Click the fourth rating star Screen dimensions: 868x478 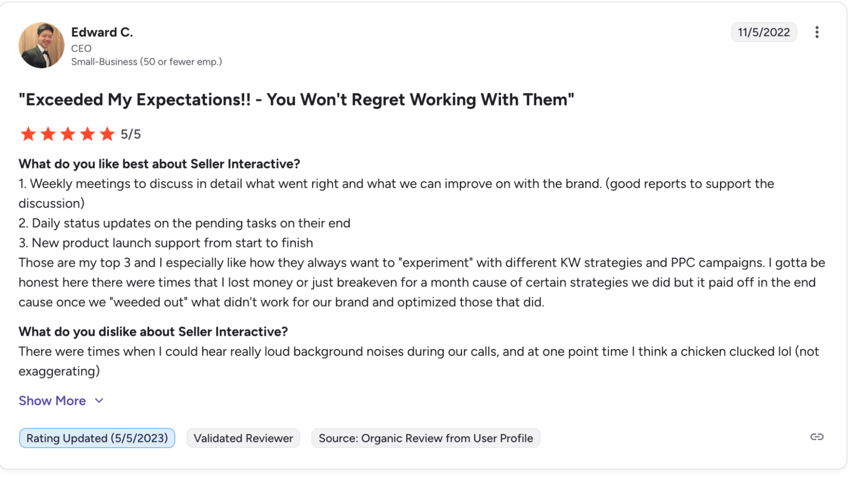click(88, 134)
